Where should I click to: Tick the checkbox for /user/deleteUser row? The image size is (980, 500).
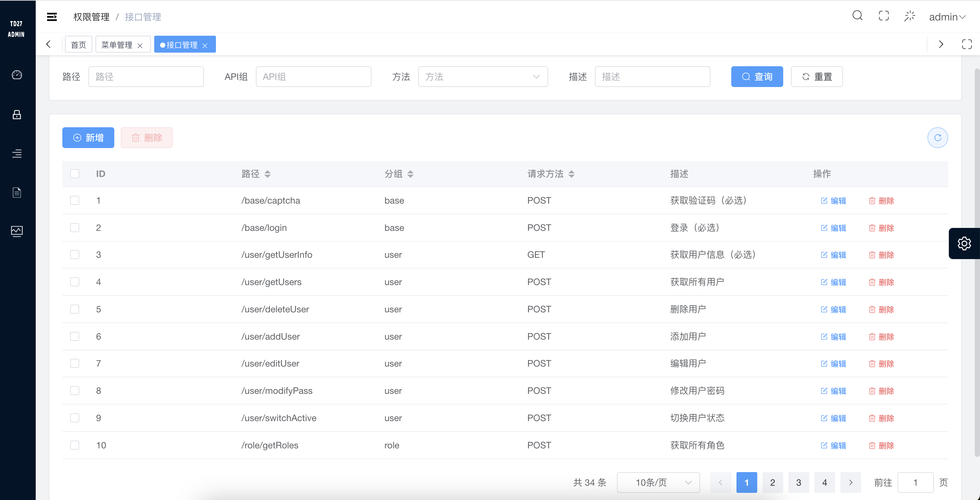[75, 309]
